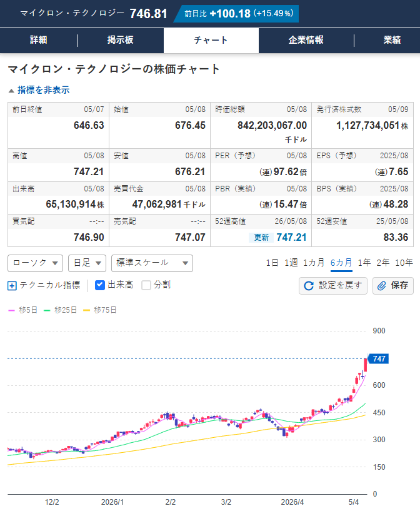This screenshot has height=511, width=420.
Task: Click the 高値 value 747.21 in black
Action: click(89, 172)
